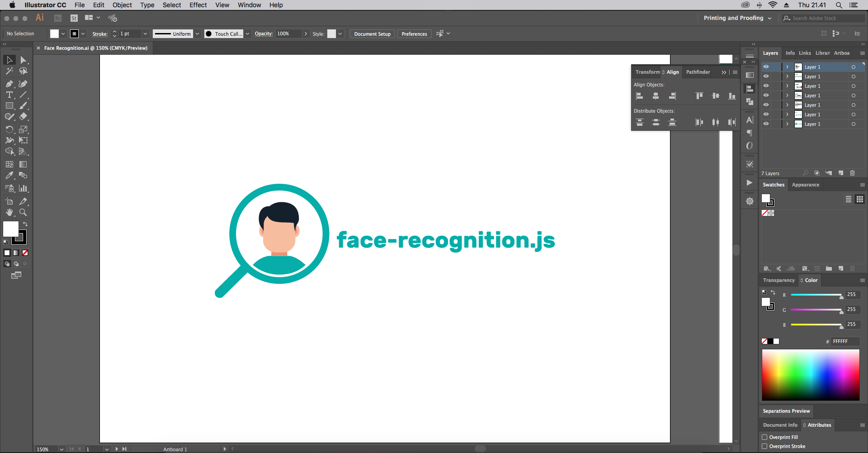The height and width of the screenshot is (453, 868).
Task: Click the Document Setup button
Action: point(372,34)
